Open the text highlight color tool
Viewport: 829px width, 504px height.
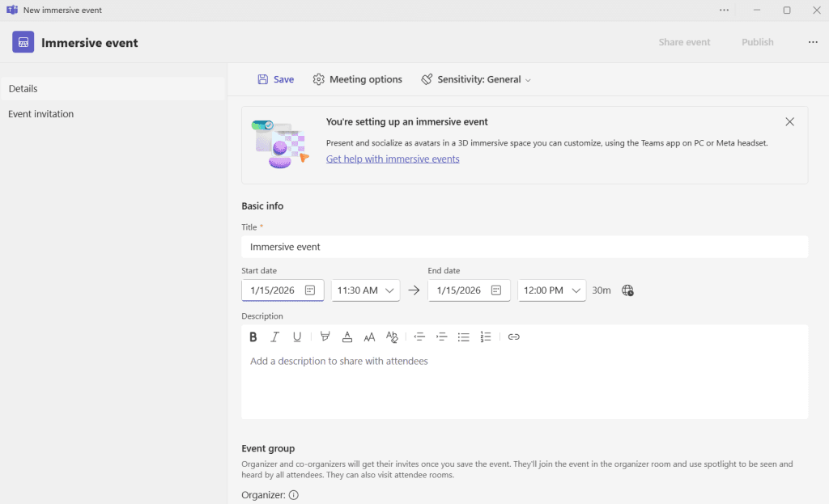325,337
